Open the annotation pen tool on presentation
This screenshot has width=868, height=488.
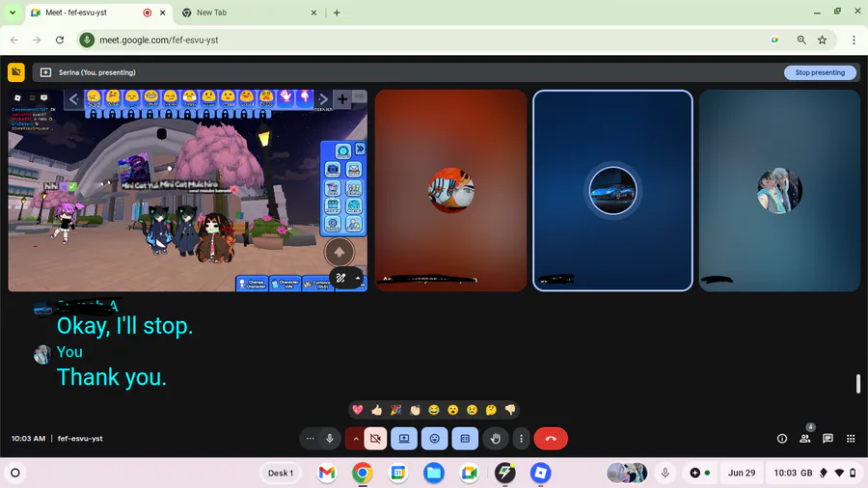pyautogui.click(x=341, y=278)
